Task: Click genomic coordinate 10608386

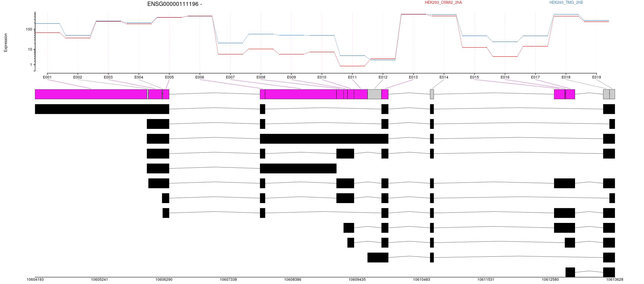Action: (293, 279)
